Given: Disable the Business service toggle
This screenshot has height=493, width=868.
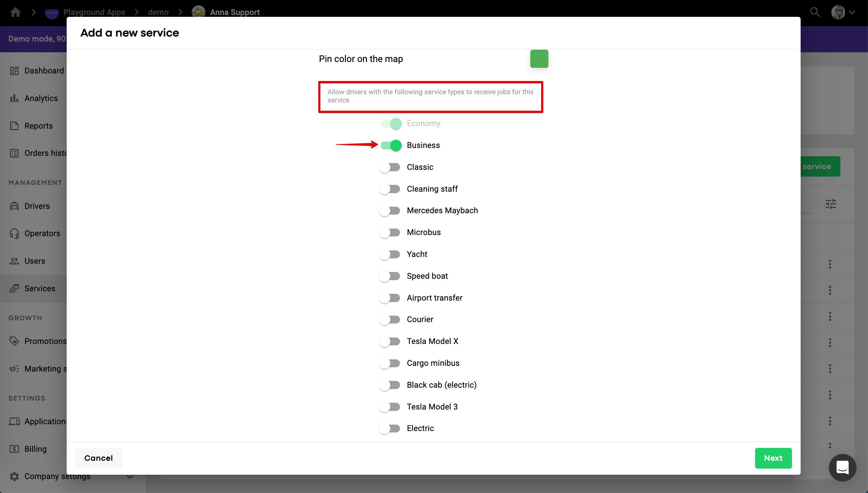Looking at the screenshot, I should (x=391, y=145).
